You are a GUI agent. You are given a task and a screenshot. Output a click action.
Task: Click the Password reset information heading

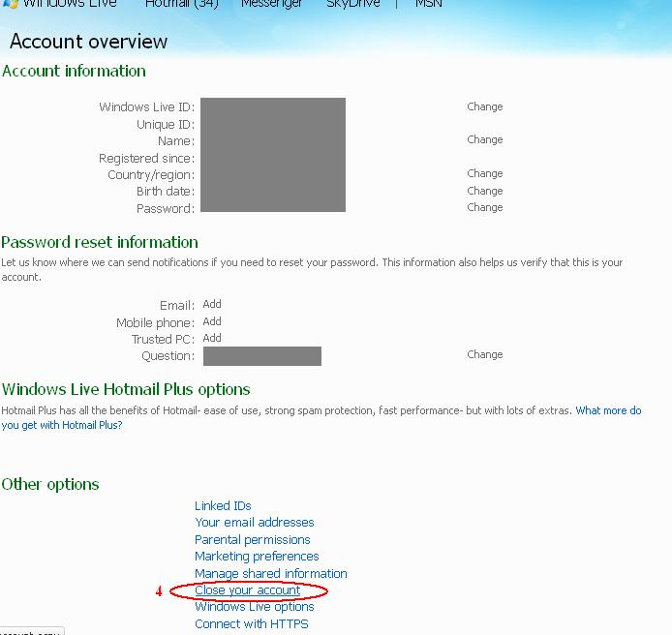click(100, 243)
